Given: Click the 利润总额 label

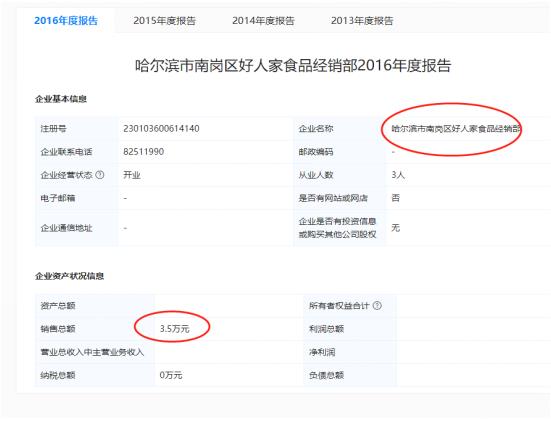Looking at the screenshot, I should pos(326,329).
